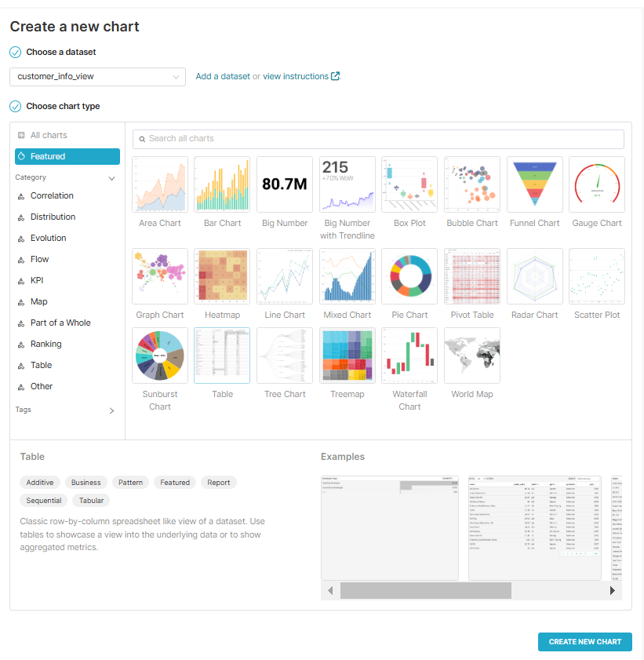
Task: Click the Search all charts field
Action: point(378,138)
